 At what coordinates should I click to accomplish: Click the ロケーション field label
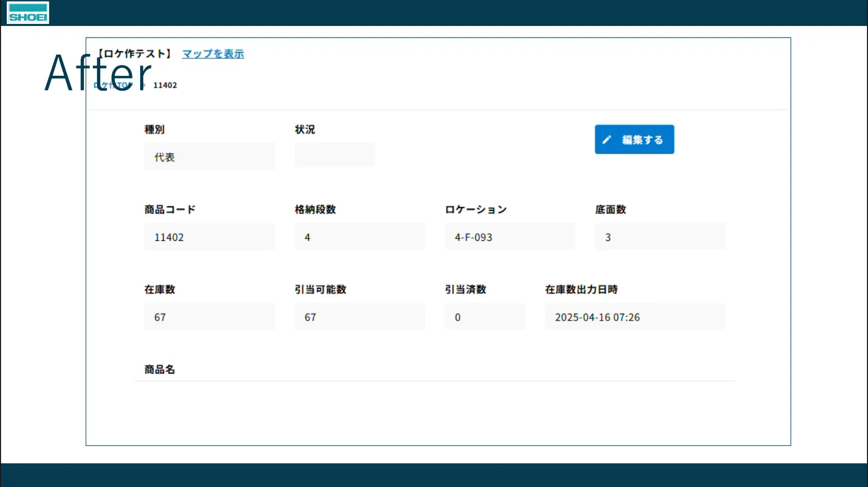click(x=476, y=210)
